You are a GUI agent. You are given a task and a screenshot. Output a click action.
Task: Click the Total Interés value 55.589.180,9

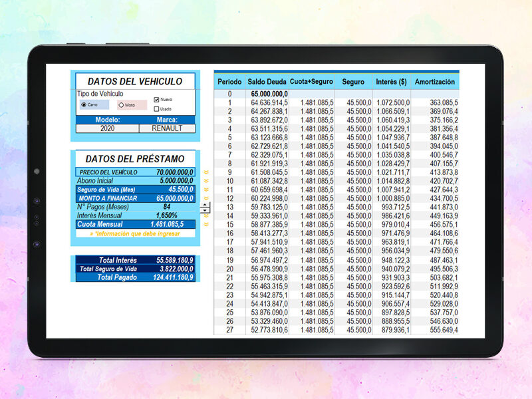pos(175,260)
